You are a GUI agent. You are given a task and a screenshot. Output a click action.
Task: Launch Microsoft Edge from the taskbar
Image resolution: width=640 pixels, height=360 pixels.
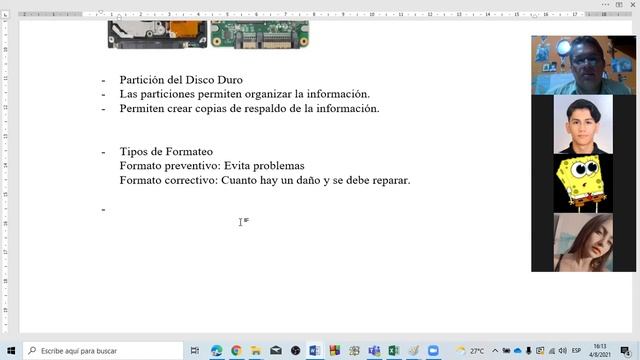(x=216, y=351)
